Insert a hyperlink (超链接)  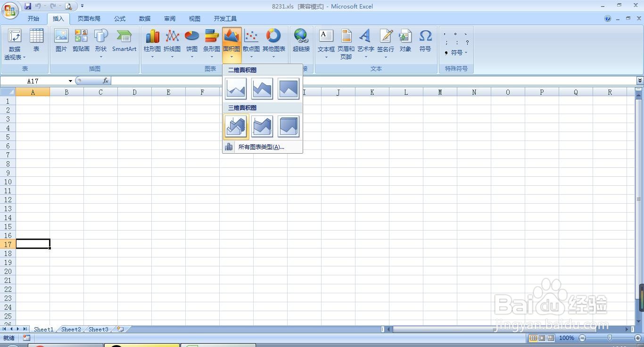coord(301,41)
